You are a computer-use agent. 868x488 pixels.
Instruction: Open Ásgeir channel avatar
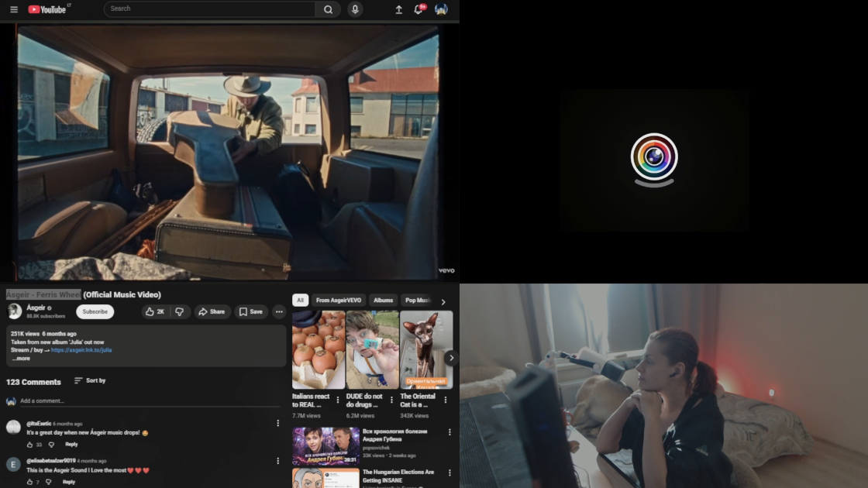click(15, 311)
